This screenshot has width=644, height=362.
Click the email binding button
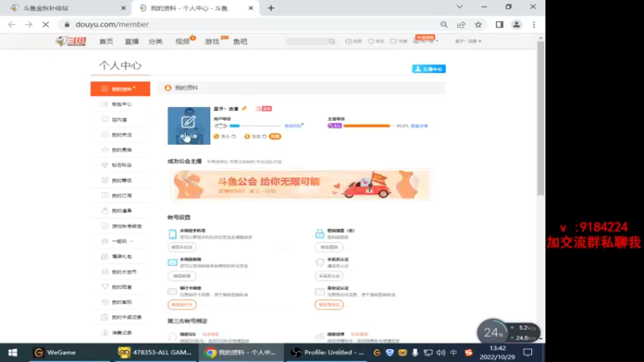tap(182, 276)
